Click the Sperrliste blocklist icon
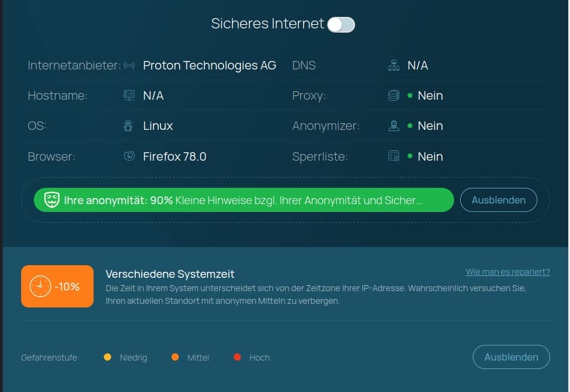The width and height of the screenshot is (570, 392). (x=394, y=156)
